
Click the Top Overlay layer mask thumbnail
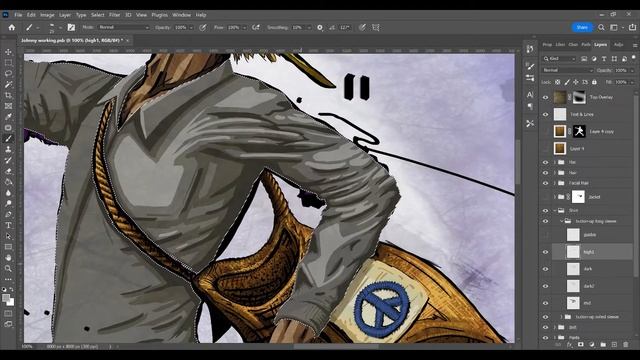[x=579, y=97]
